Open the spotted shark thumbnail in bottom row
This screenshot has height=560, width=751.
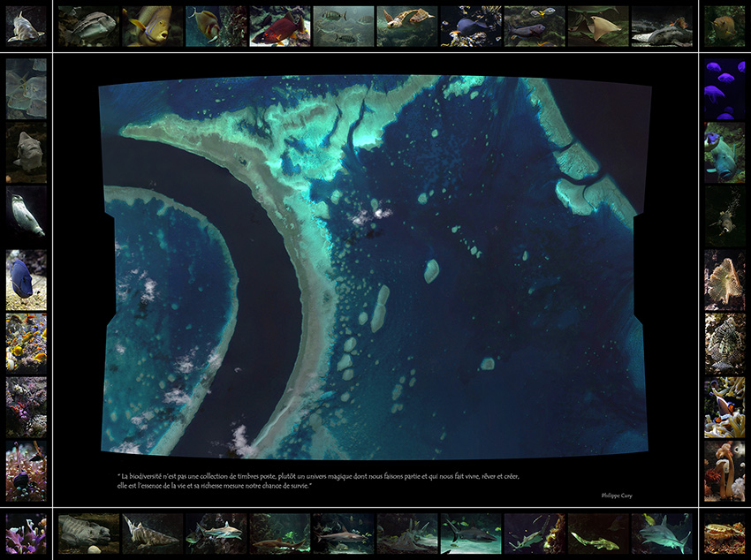(x=152, y=534)
